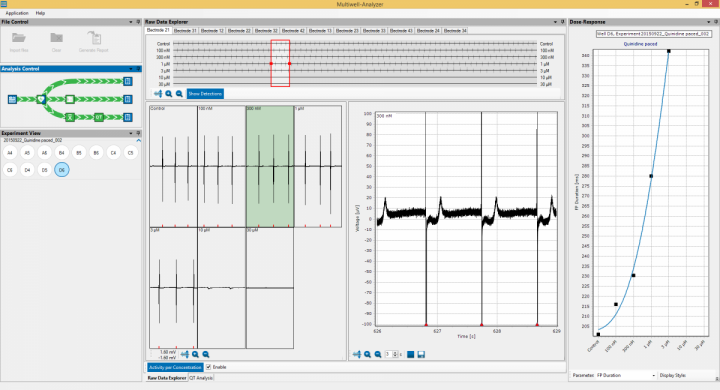Select the data source node in Analysis Control
The image size is (720, 390).
coord(12,99)
